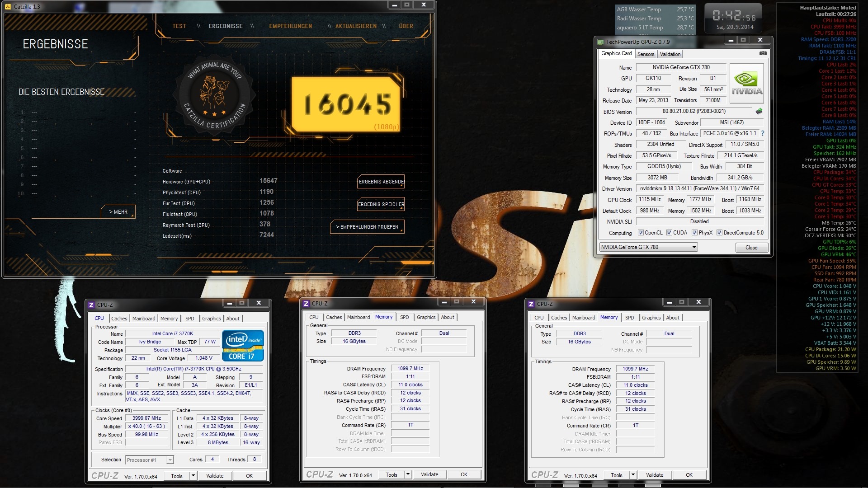
Task: Open Tools dropdown arrow in right CPU-Z
Action: (633, 475)
